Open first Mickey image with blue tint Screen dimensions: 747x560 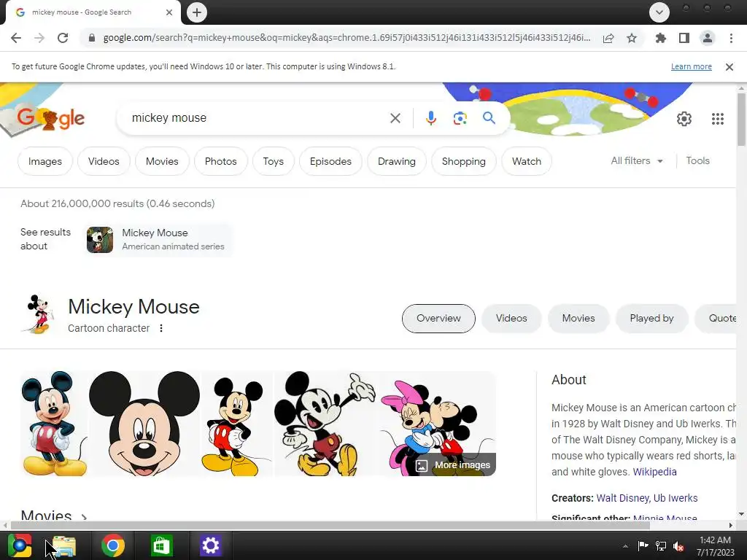pyautogui.click(x=54, y=424)
